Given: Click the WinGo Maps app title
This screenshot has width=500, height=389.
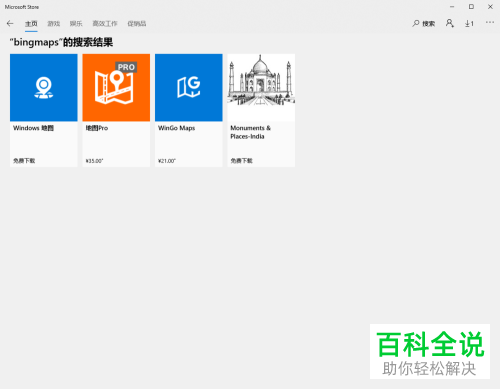Looking at the screenshot, I should (177, 128).
